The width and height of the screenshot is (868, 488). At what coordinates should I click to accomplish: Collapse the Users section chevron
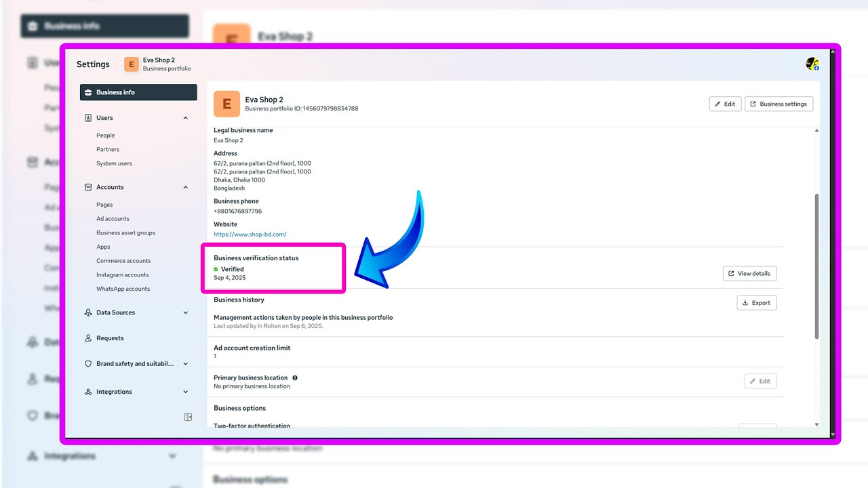(x=186, y=118)
